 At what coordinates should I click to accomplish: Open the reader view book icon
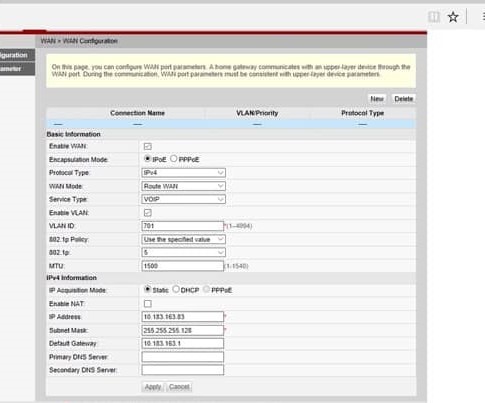tap(434, 17)
